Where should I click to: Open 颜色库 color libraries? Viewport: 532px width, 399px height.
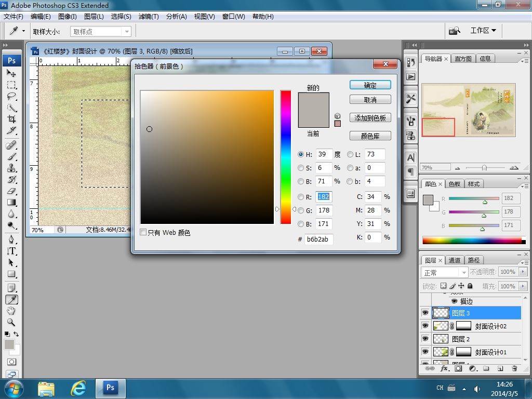click(370, 136)
